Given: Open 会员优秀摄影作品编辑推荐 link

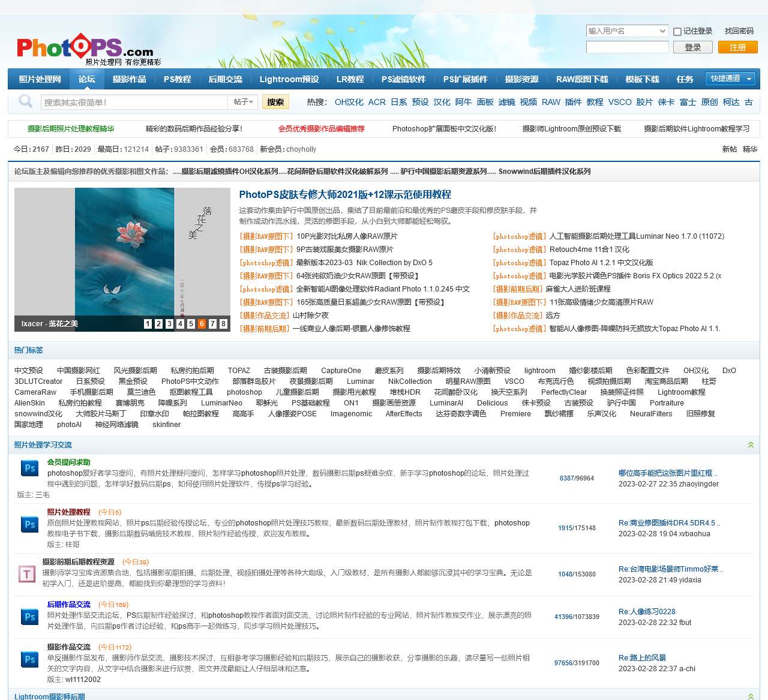Looking at the screenshot, I should [321, 128].
